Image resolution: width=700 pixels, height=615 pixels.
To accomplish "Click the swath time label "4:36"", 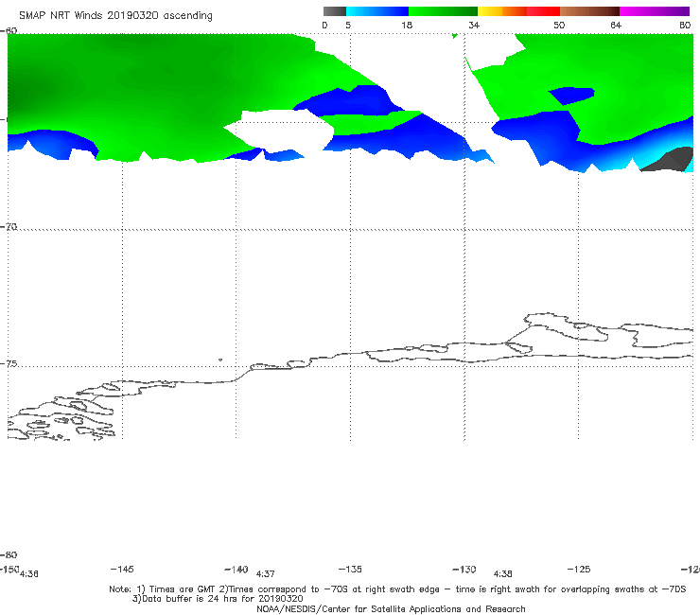I will tap(29, 574).
